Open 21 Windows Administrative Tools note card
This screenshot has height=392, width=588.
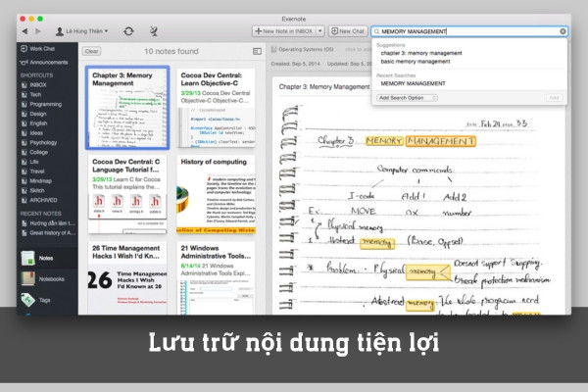[x=216, y=277]
